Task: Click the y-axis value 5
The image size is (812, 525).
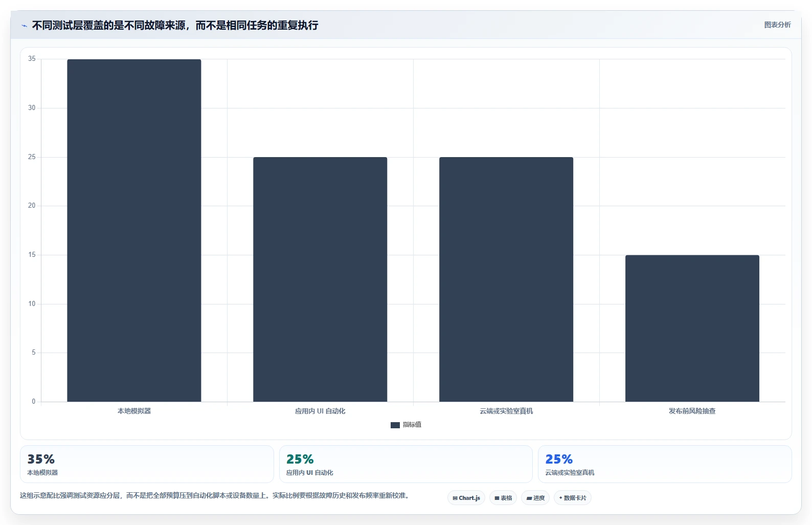Action: point(34,353)
